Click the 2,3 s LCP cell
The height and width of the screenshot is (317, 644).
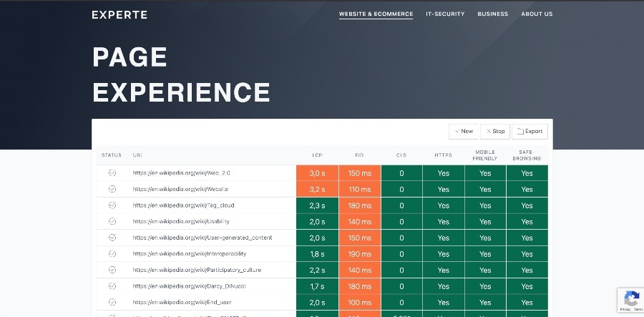coord(317,205)
